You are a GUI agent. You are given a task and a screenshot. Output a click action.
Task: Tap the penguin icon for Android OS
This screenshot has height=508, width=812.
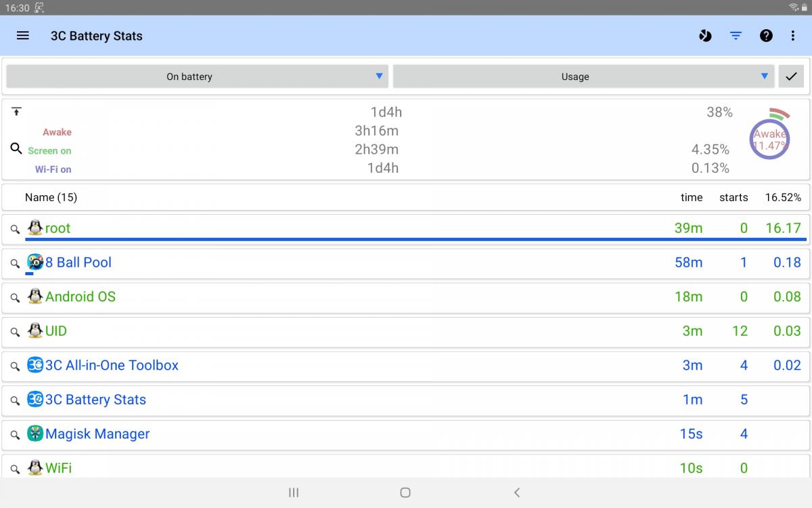(35, 296)
